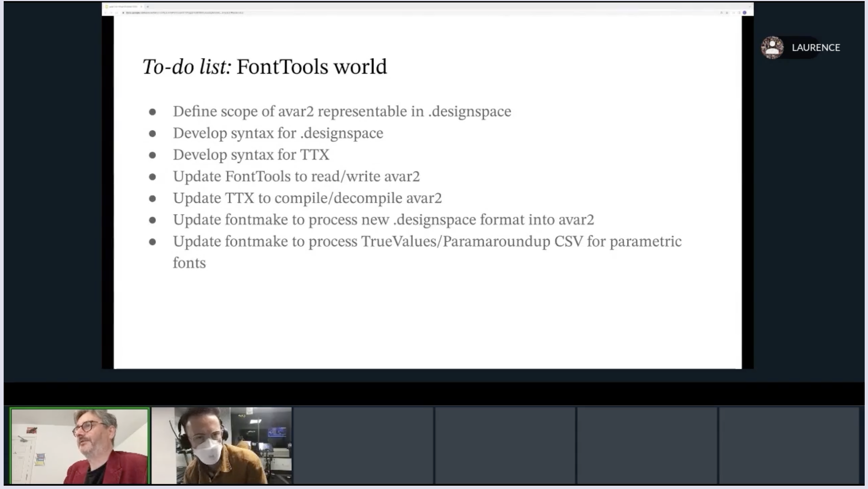Open the Chrome three-dot menu
868x489 pixels.
[x=750, y=12]
